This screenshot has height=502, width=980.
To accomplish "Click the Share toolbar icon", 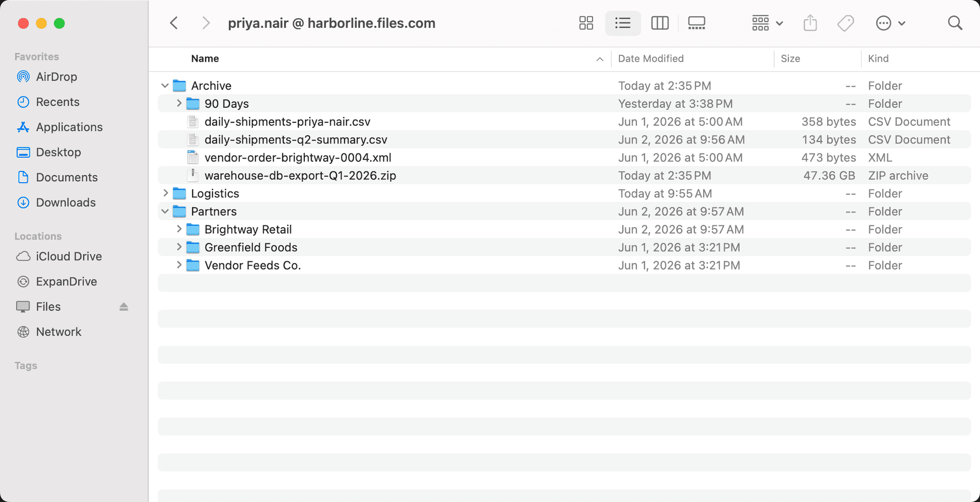I will [810, 23].
